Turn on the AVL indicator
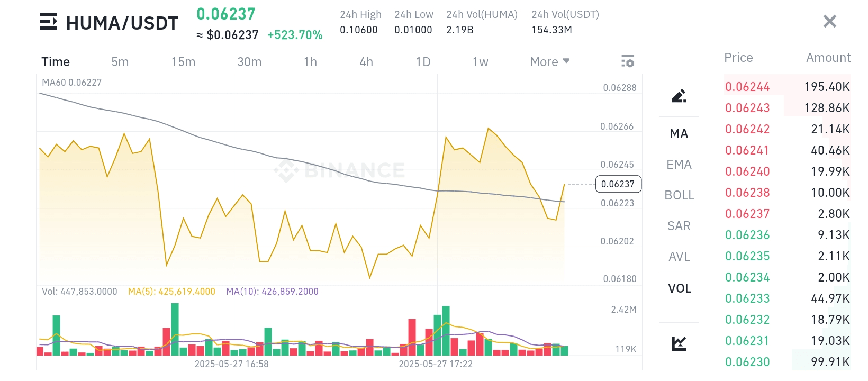The width and height of the screenshot is (868, 381). point(679,257)
